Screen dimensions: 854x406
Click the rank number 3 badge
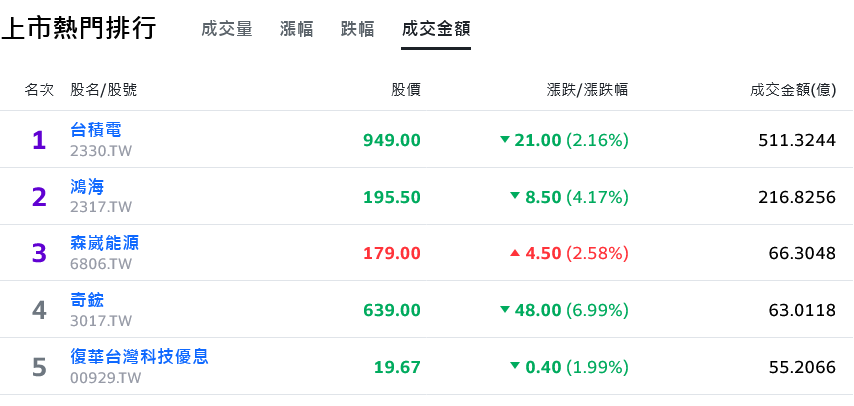click(x=39, y=253)
